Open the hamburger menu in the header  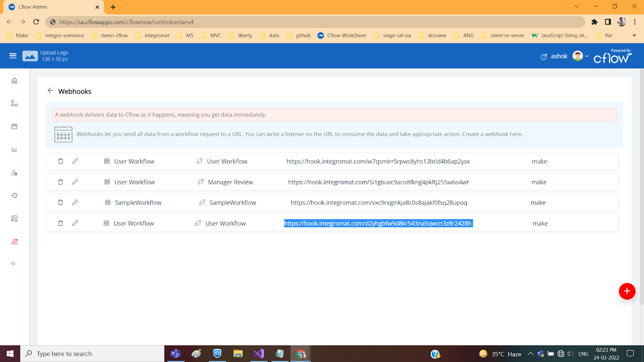coord(13,56)
